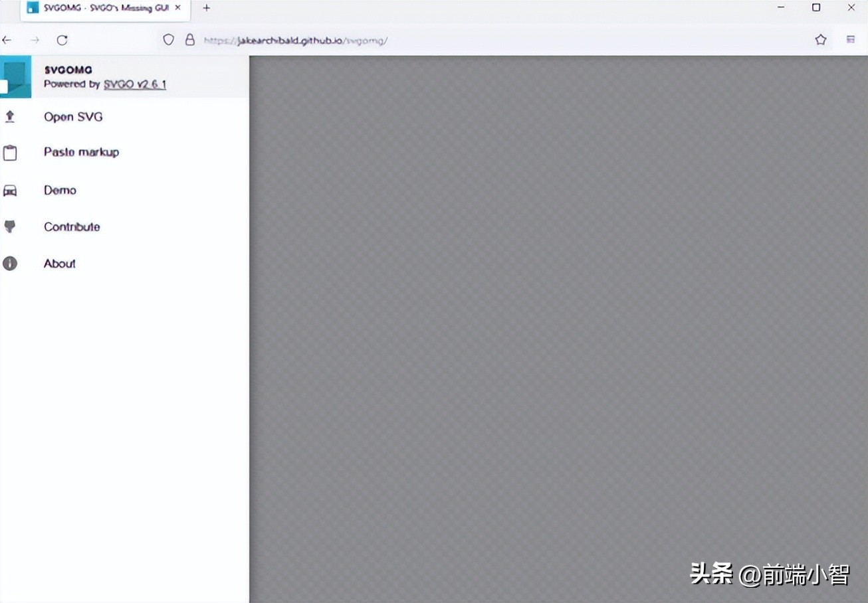Click the About info icon
This screenshot has width=868, height=603.
(10, 263)
